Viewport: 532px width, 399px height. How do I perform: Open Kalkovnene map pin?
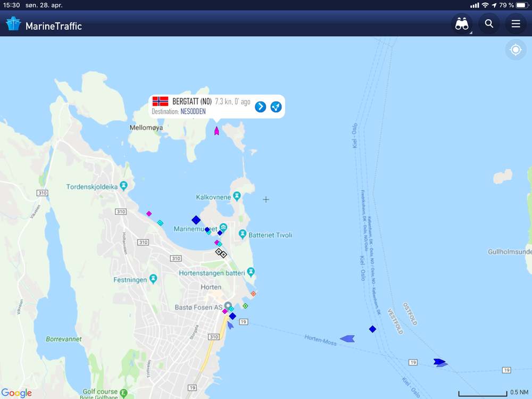tap(237, 196)
